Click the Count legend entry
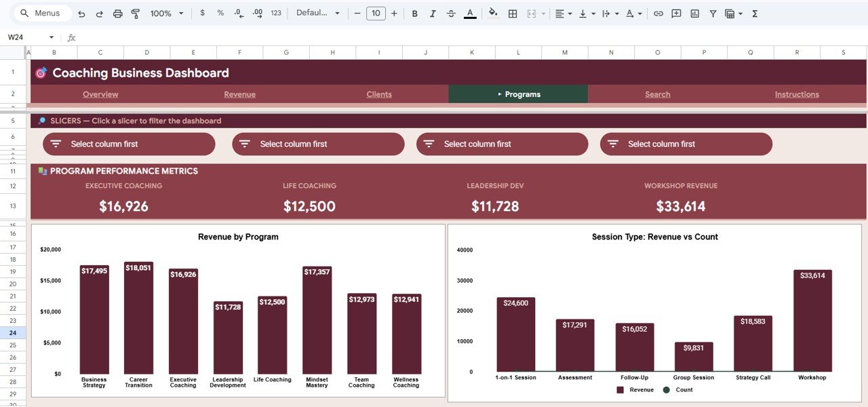Viewport: 868px width, 407px height. [x=678, y=390]
